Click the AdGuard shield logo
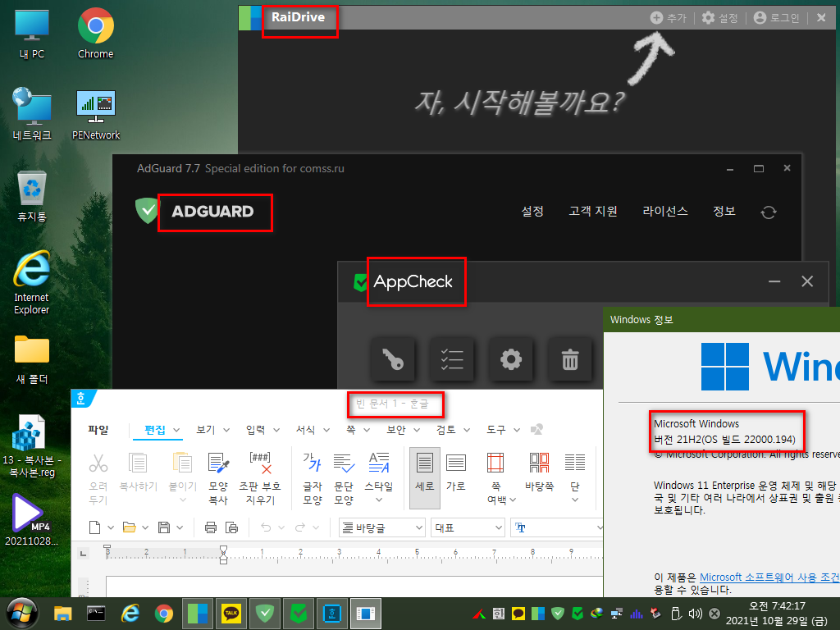Image resolution: width=840 pixels, height=630 pixels. 147,211
